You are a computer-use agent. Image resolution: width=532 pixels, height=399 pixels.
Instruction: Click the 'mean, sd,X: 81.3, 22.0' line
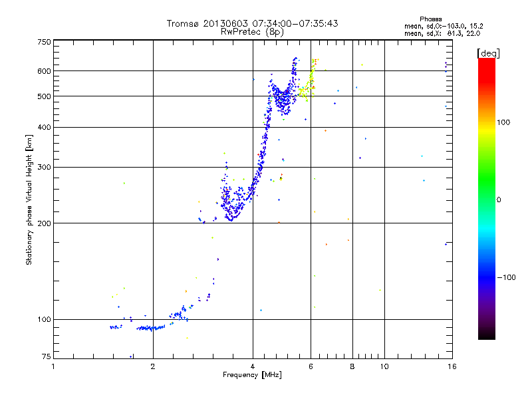click(442, 34)
